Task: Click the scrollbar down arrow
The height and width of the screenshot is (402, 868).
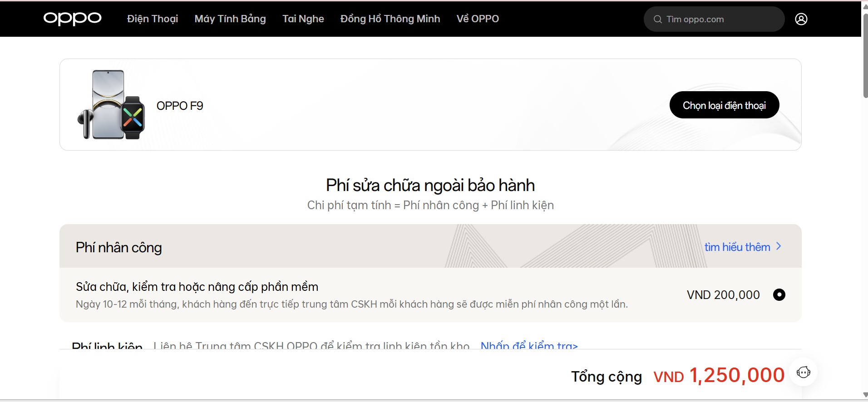Action: click(x=865, y=395)
